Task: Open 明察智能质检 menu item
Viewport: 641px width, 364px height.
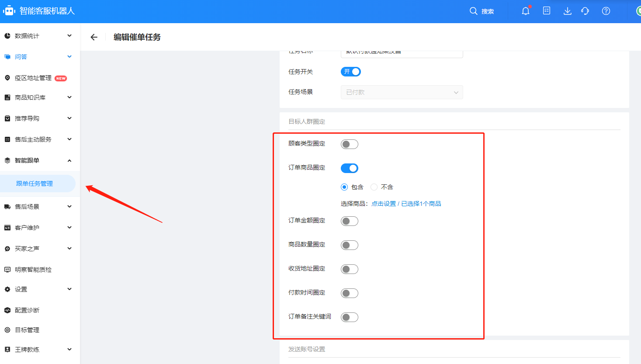Action: (33, 270)
